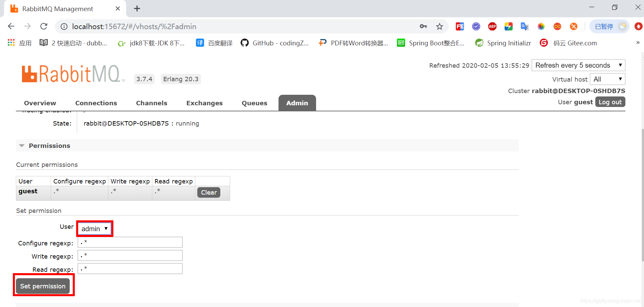
Task: Clear permissions for guest
Action: (209, 192)
